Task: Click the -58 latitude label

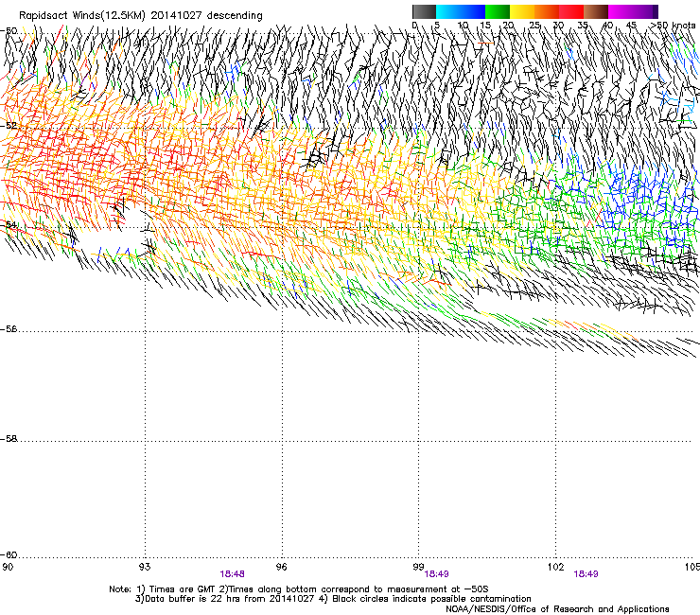Action: [x=9, y=439]
